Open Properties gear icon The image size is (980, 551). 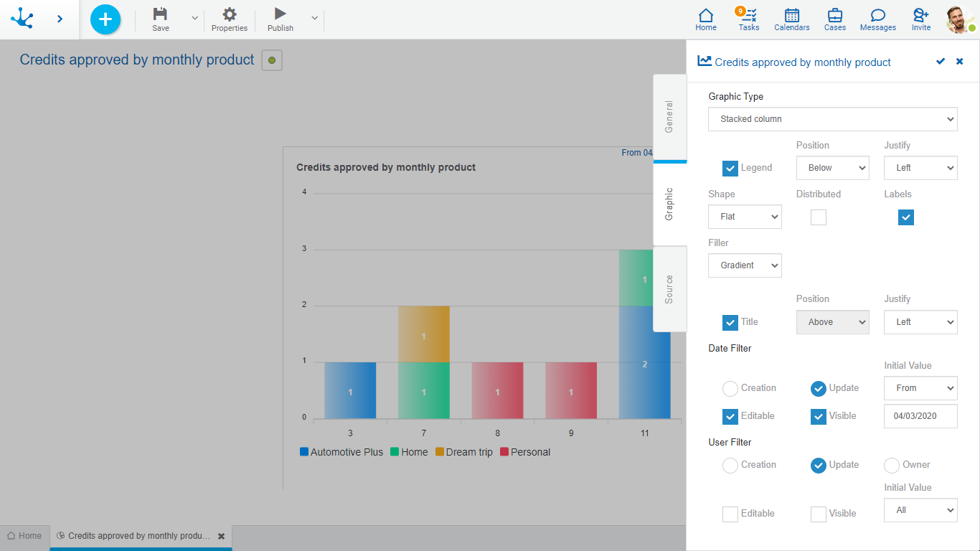click(x=229, y=14)
